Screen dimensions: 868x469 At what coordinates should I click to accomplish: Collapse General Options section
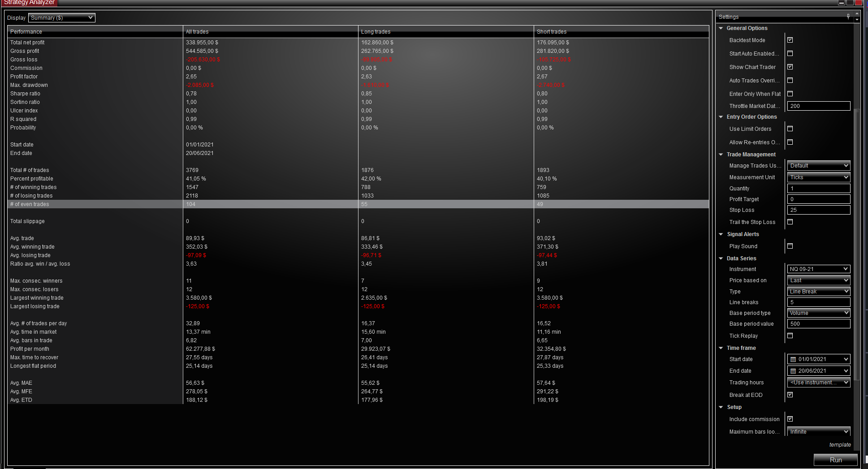(721, 28)
